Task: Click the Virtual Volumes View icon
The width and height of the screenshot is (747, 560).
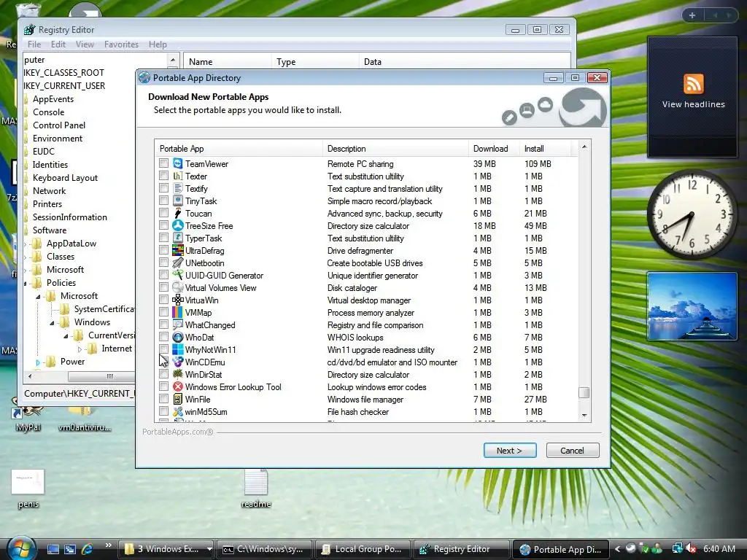Action: click(178, 287)
